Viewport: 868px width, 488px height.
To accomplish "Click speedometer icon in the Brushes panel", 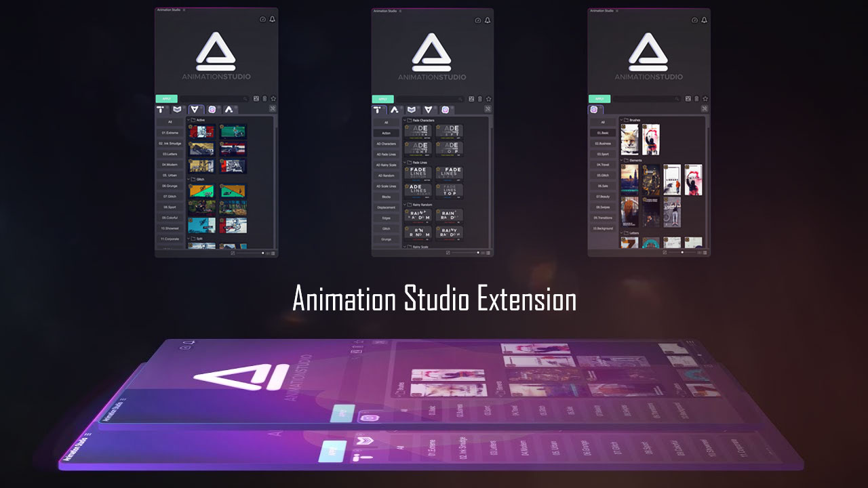I will [696, 20].
